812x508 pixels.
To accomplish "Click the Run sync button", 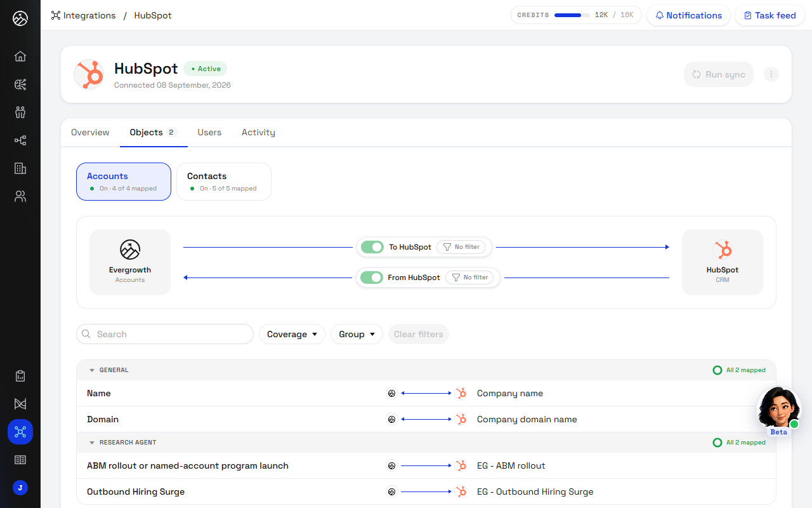I will click(719, 74).
